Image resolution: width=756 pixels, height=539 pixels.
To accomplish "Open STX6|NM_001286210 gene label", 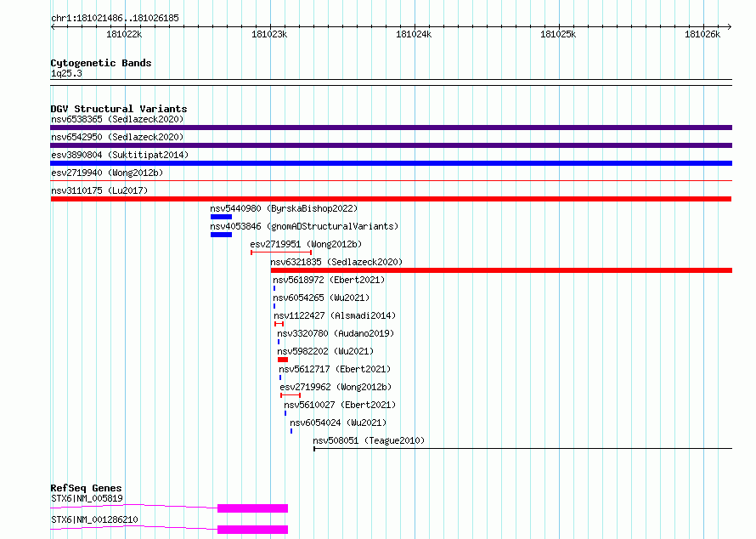I will [x=94, y=519].
